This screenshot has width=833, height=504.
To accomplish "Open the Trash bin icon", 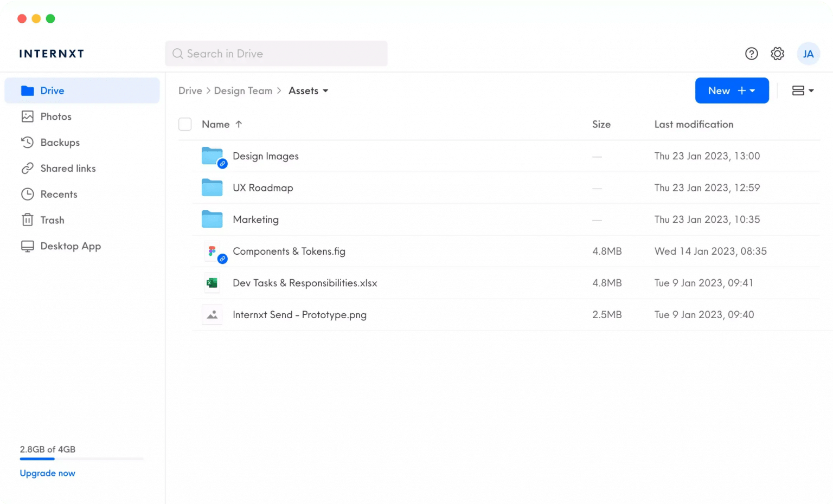I will 28,219.
